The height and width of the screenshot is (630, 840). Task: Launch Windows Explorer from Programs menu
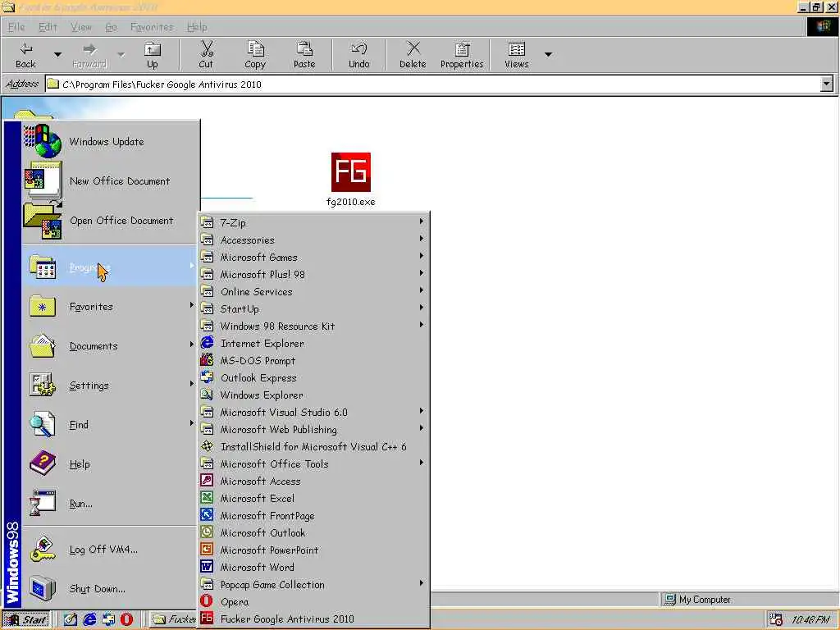click(313, 395)
